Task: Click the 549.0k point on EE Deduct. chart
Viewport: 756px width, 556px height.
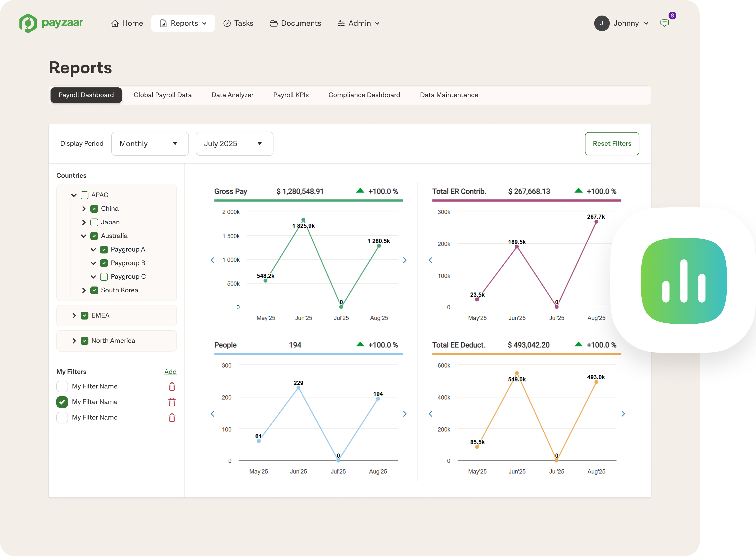Action: click(517, 373)
